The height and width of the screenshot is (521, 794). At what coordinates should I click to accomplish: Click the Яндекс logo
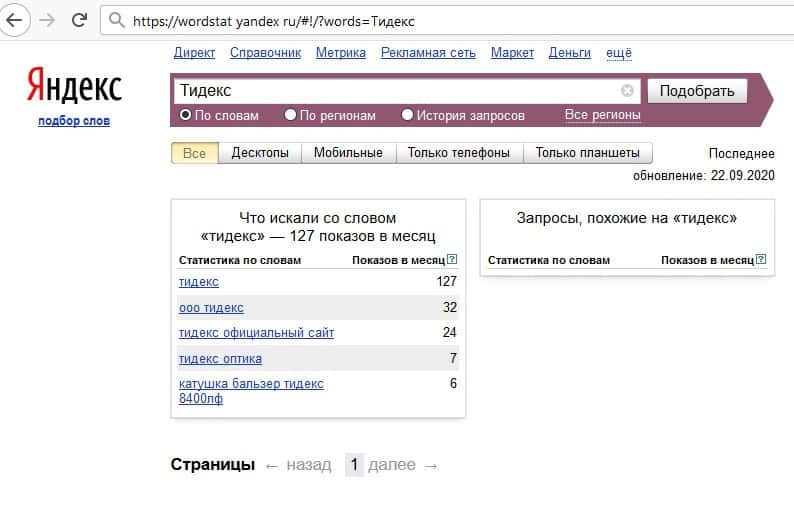[74, 86]
